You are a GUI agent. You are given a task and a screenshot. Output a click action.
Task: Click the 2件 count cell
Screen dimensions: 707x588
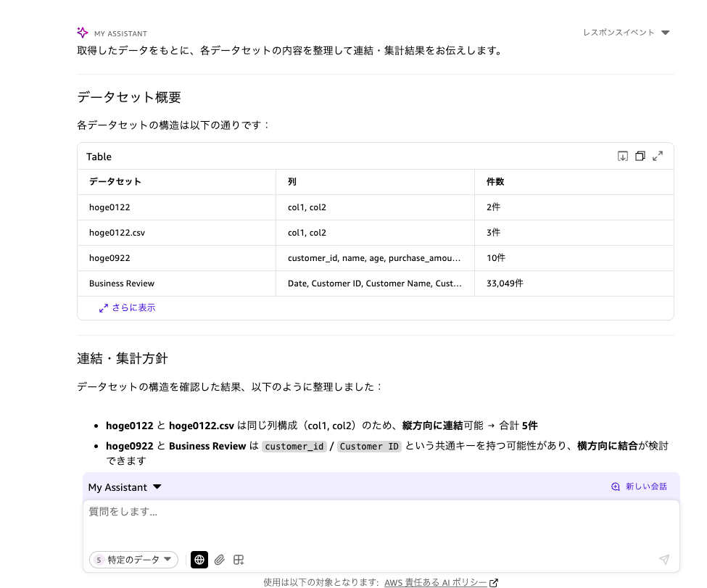pos(574,207)
